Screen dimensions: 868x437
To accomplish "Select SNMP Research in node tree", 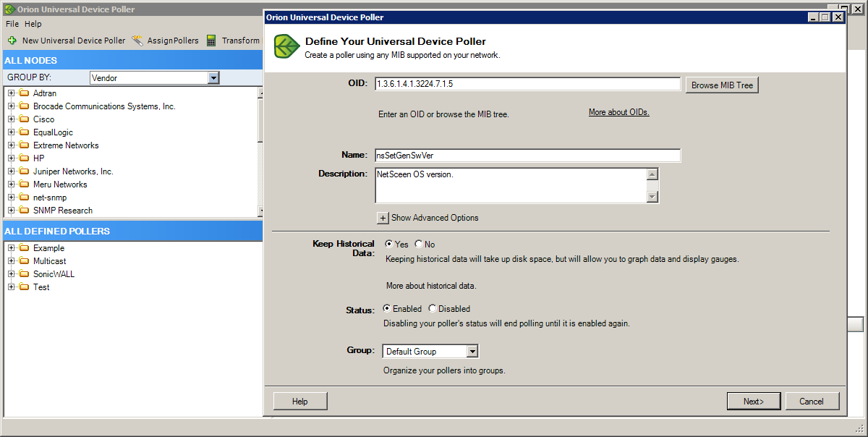I will tap(63, 211).
